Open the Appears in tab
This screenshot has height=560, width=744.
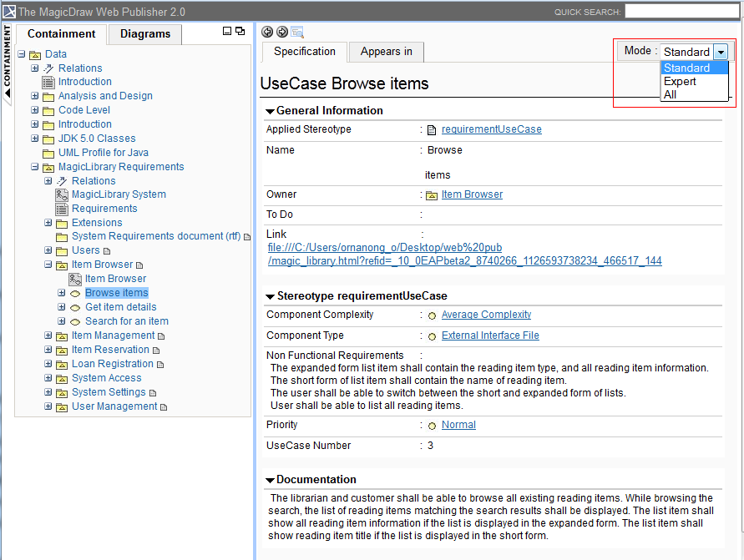coord(386,52)
